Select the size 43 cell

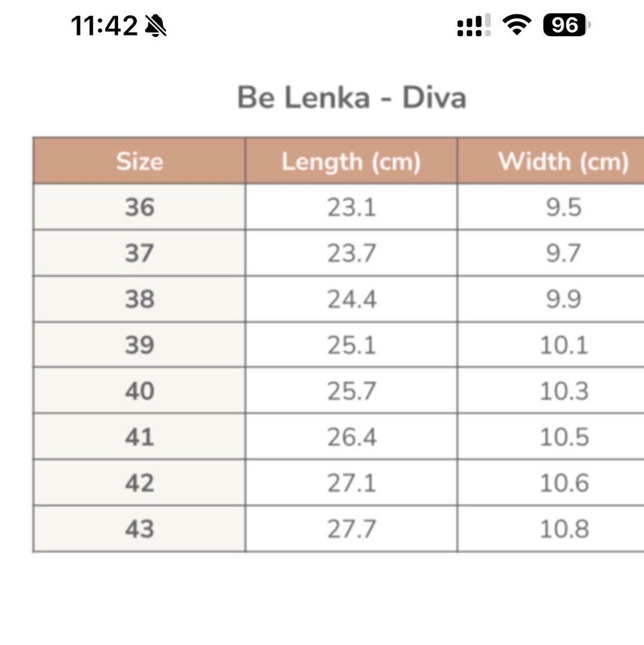pos(140,529)
